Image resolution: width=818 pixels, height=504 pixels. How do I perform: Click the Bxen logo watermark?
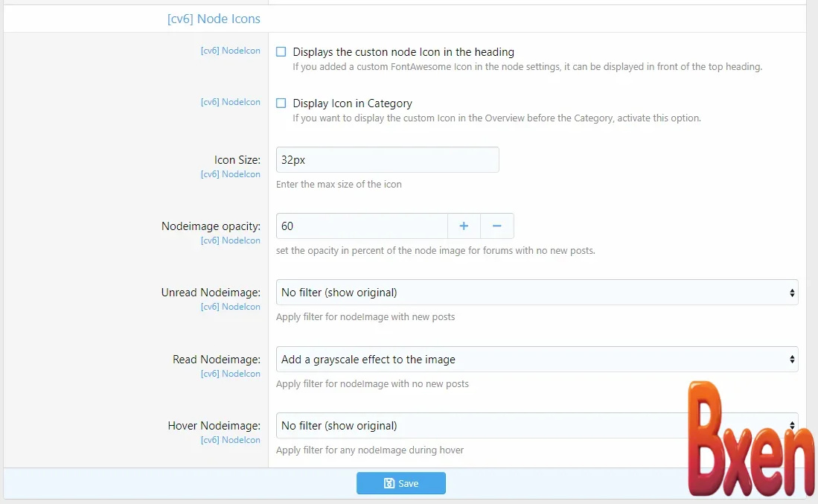coord(750,441)
